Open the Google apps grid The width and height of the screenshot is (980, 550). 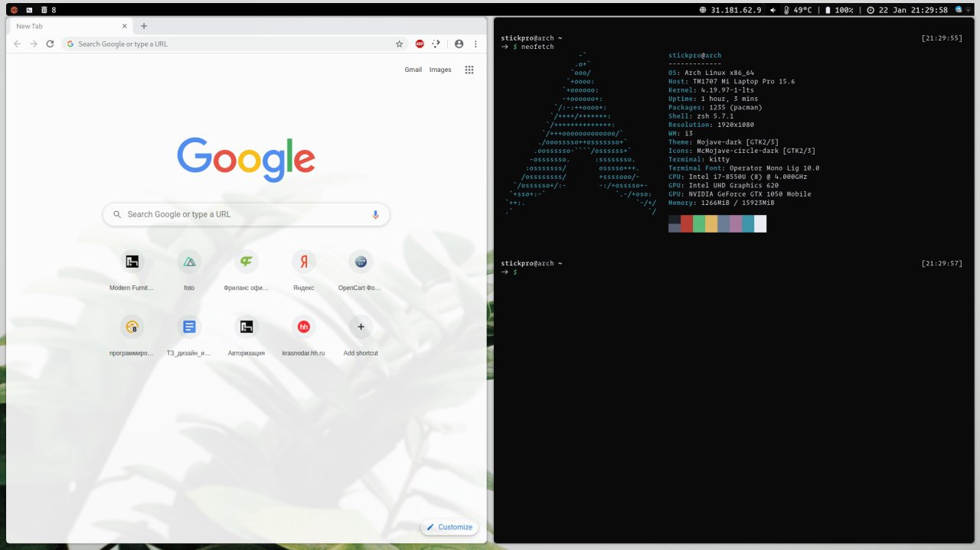(469, 70)
